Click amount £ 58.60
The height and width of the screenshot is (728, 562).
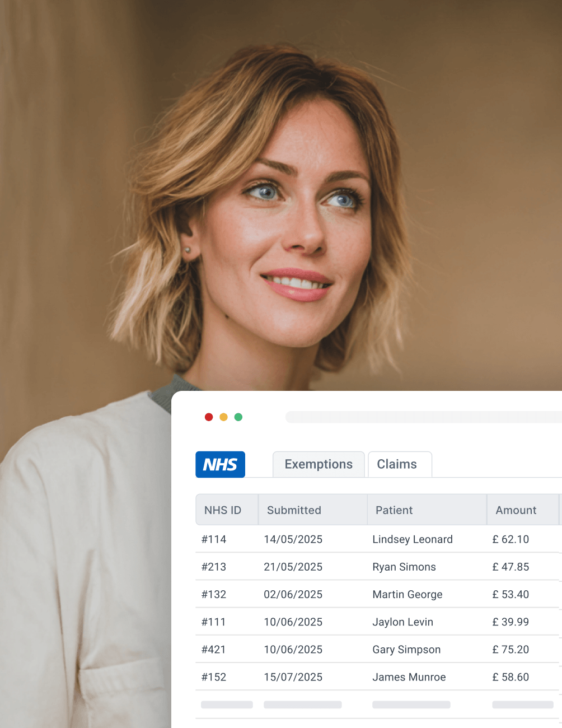tap(511, 677)
